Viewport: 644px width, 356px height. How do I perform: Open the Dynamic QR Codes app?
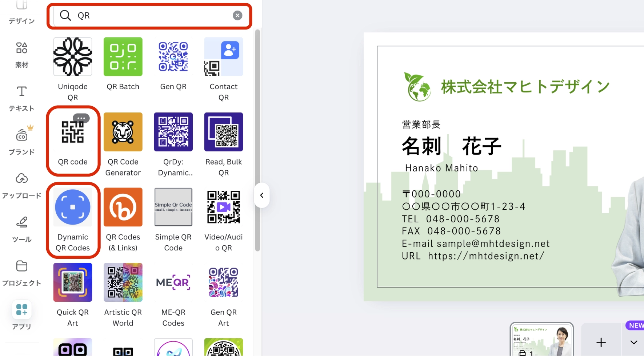[x=73, y=220]
